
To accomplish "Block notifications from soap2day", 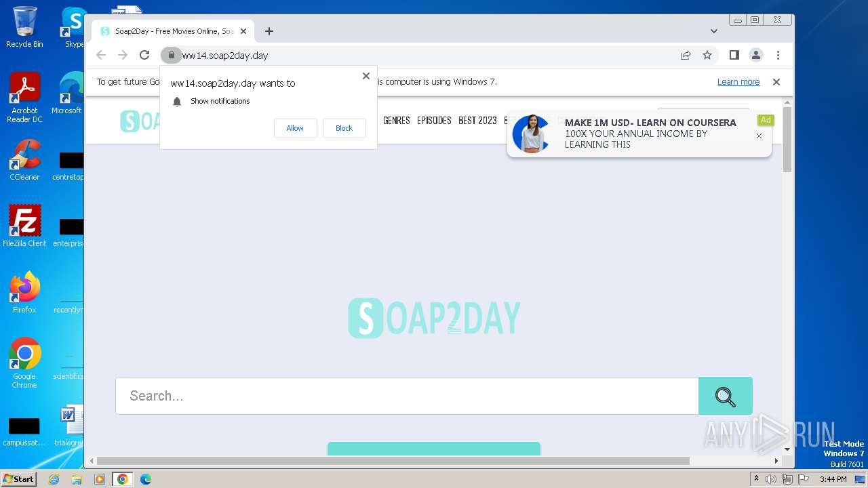I will pyautogui.click(x=344, y=128).
